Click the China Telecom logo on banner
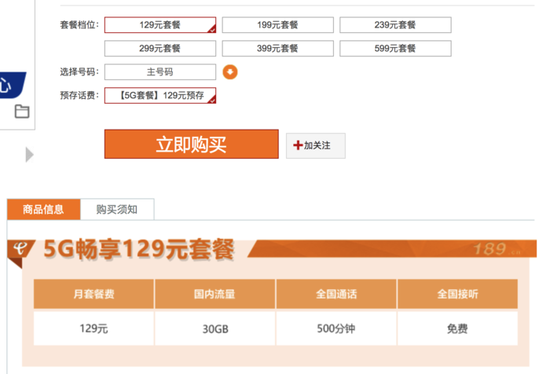Viewport: 550px width, 374px height. pos(20,249)
